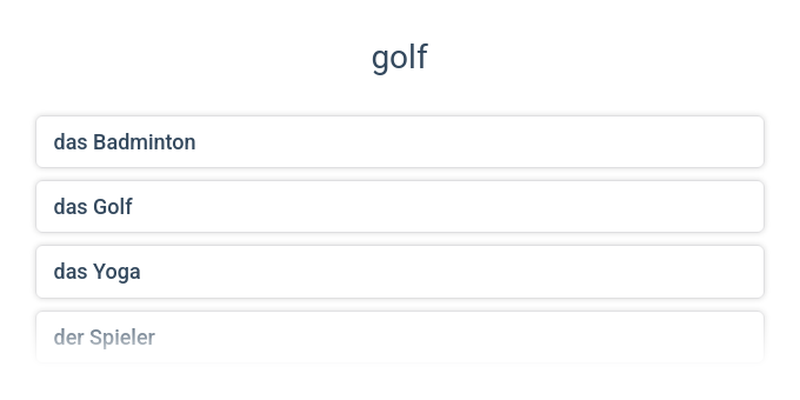Select the answer meaning badminton
Screen dimensions: 800x400
click(x=400, y=142)
